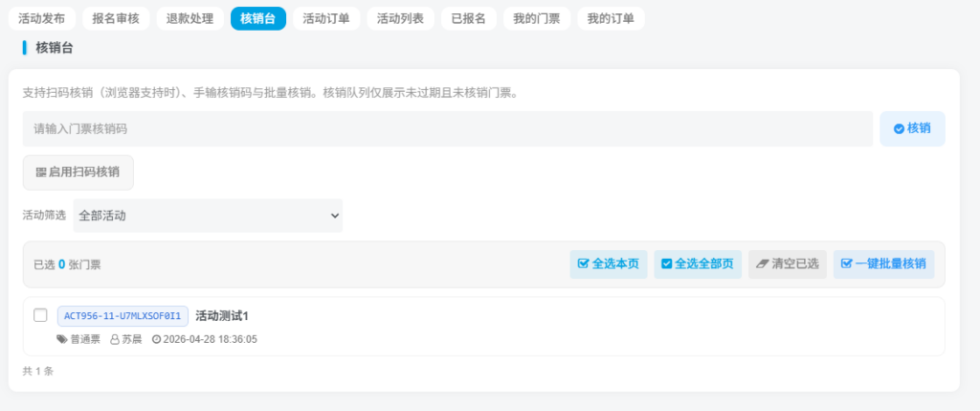Click the QR scan icon for 启用扫码核销

(x=40, y=172)
